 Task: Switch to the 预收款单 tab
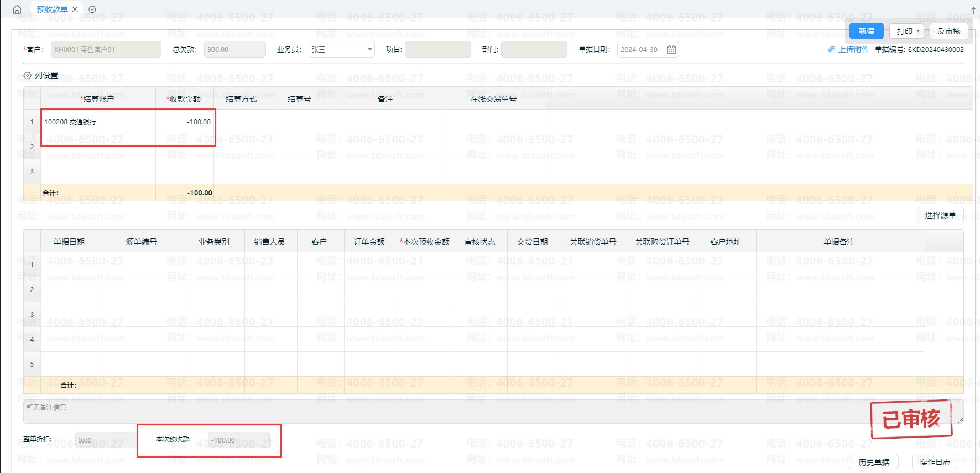52,9
